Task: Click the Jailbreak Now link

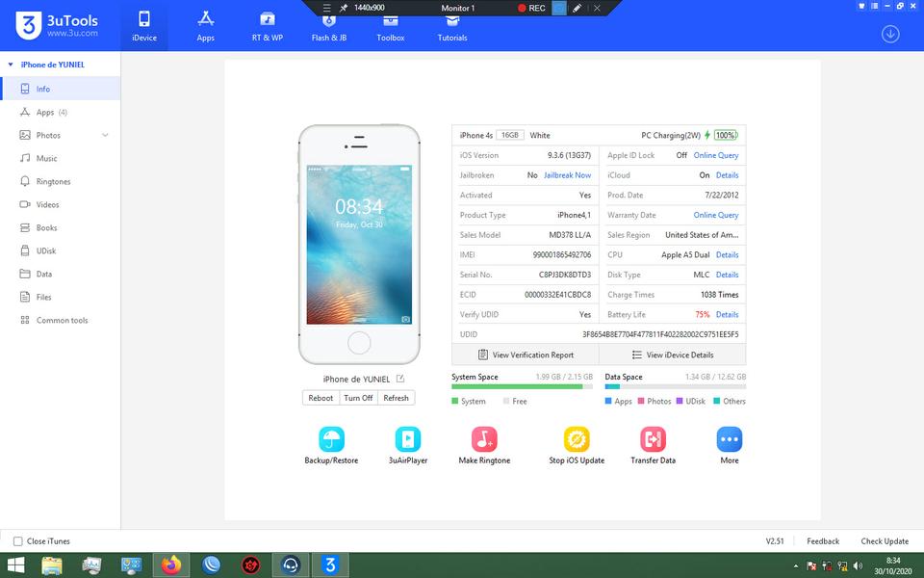Action: pyautogui.click(x=567, y=175)
